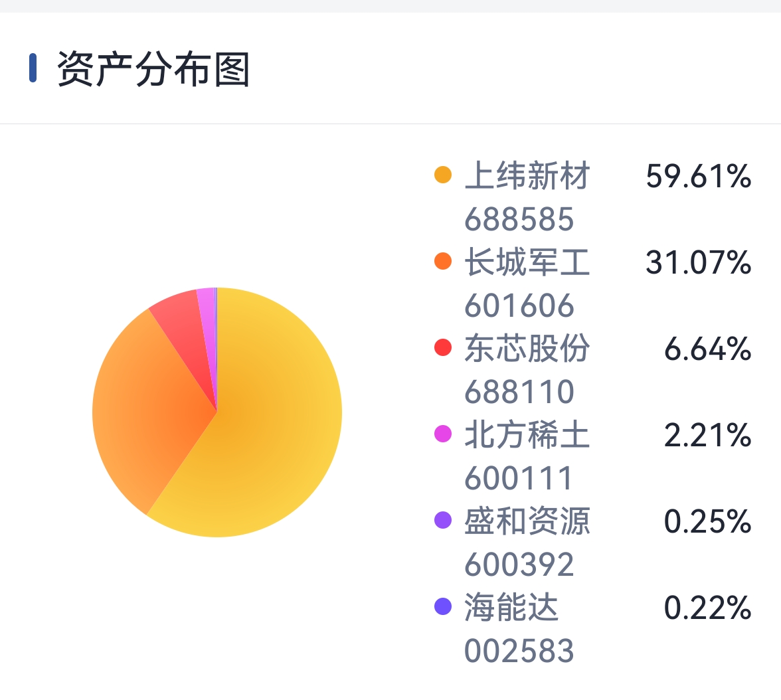Open 北方稀土 stock name
Image resolution: width=781 pixels, height=700 pixels.
[x=527, y=434]
